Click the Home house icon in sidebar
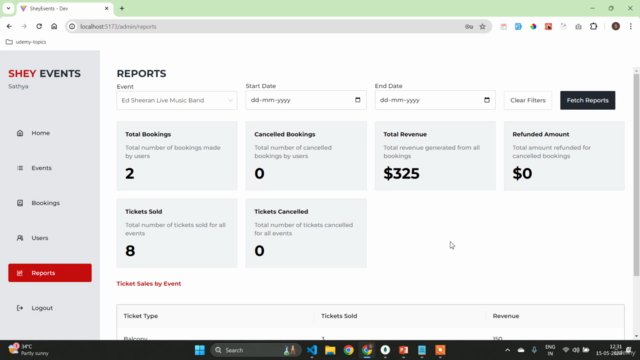The height and width of the screenshot is (360, 640). pos(20,133)
